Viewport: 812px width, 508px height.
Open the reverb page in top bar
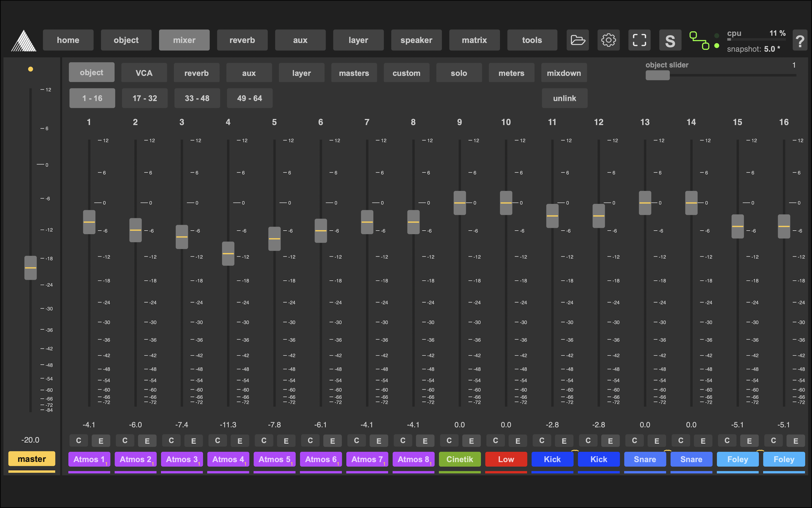click(x=242, y=40)
